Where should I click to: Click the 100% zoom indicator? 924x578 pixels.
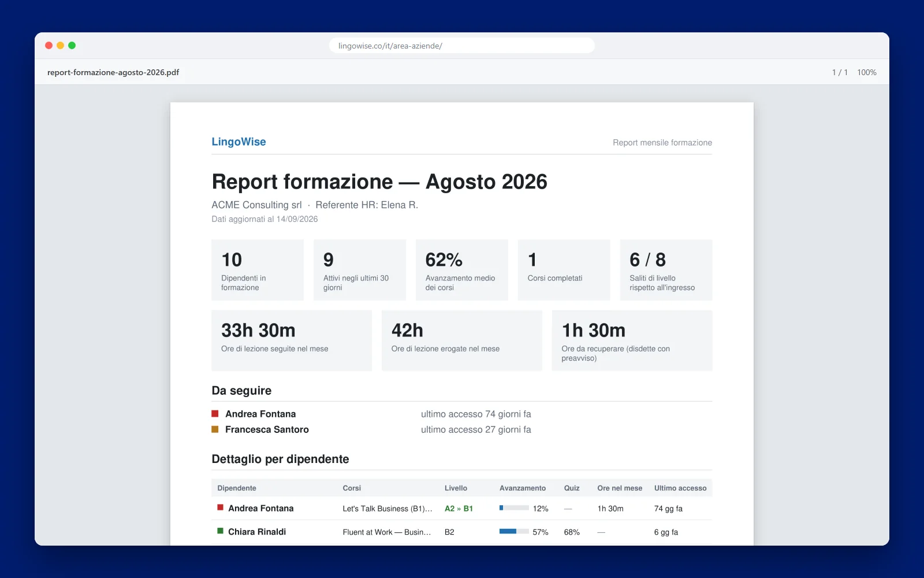pyautogui.click(x=867, y=72)
